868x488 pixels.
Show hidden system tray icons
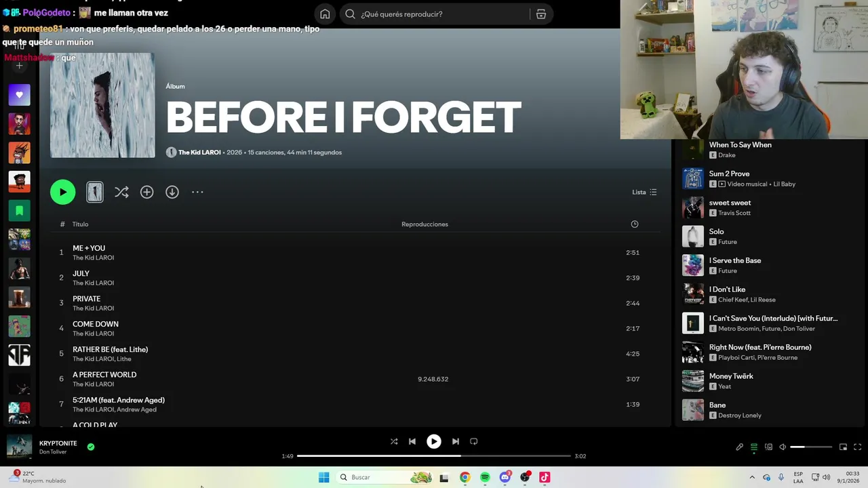[751, 477]
